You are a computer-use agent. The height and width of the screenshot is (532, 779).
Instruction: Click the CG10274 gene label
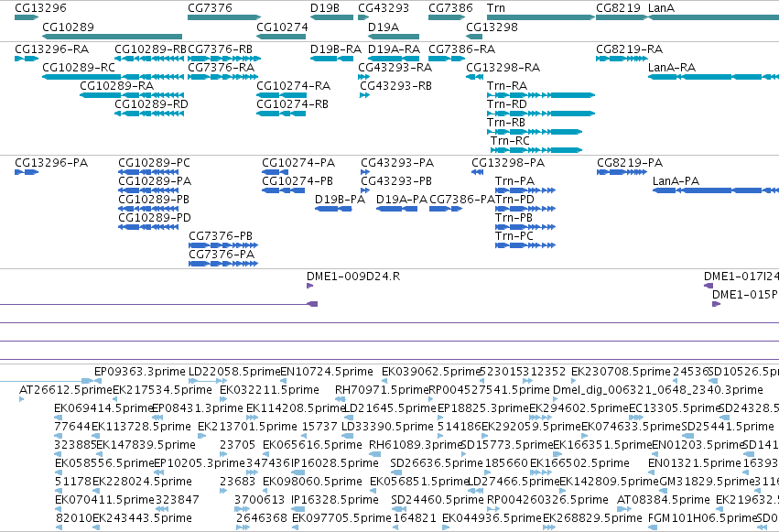coord(282,27)
